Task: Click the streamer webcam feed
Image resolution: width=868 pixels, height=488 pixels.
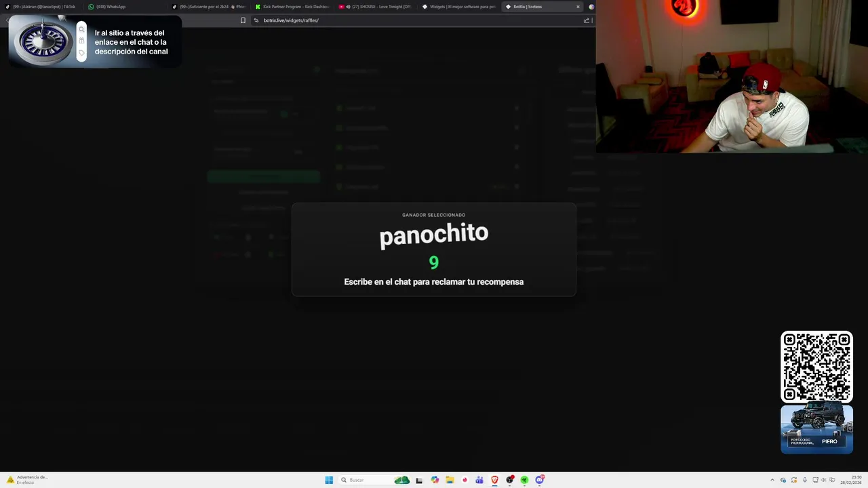Action: coord(732,76)
